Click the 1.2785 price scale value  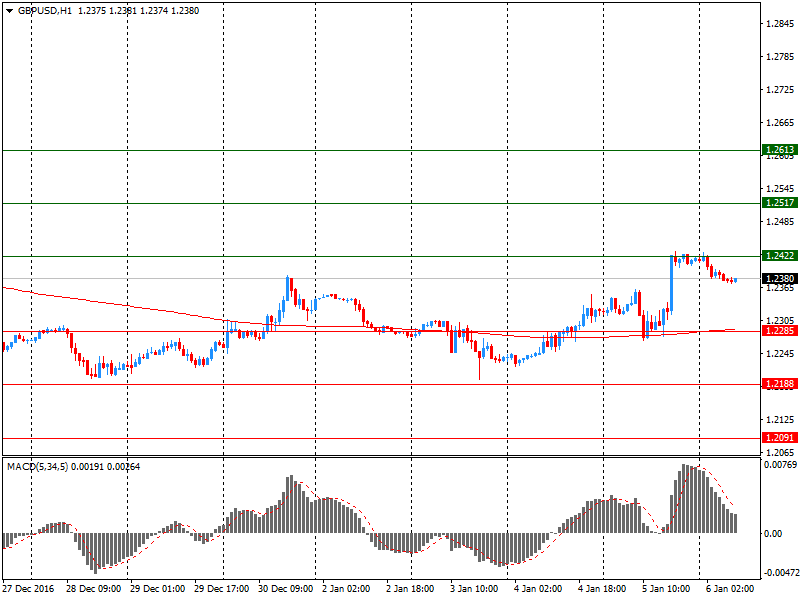pyautogui.click(x=780, y=57)
